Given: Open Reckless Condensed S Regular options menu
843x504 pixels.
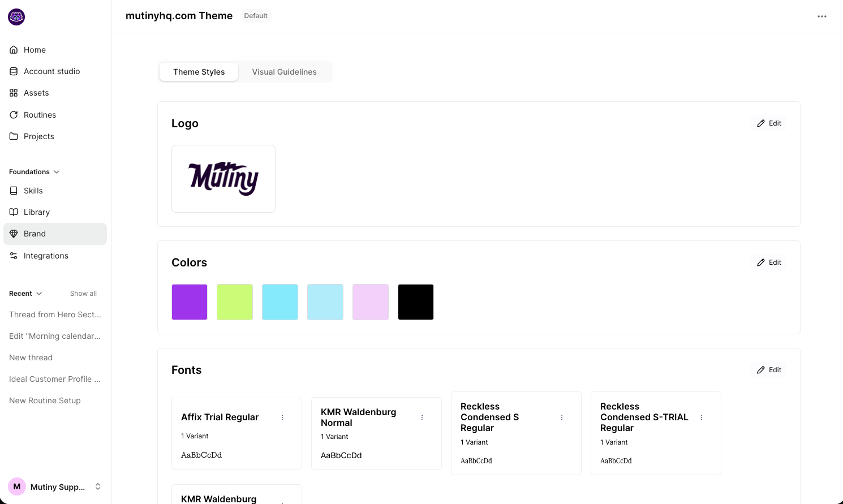Looking at the screenshot, I should [562, 417].
